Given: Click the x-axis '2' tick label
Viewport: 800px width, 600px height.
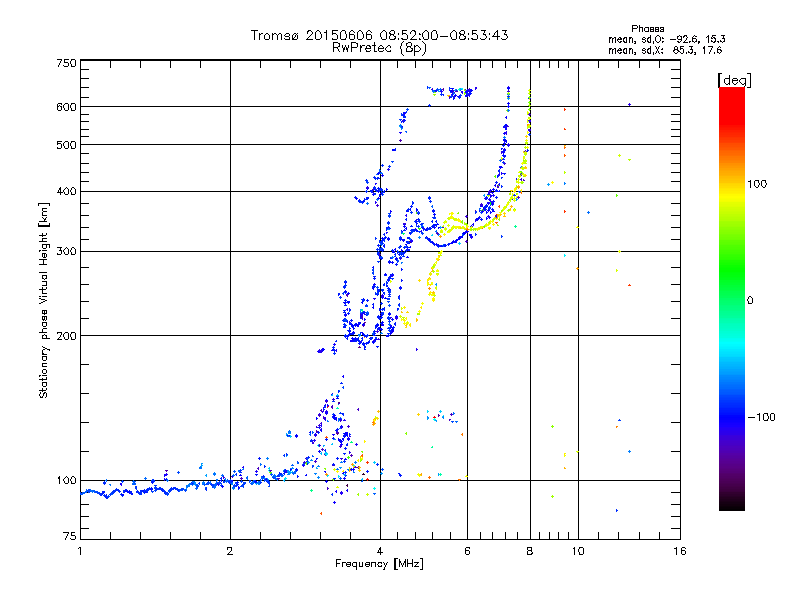Looking at the screenshot, I should (230, 551).
